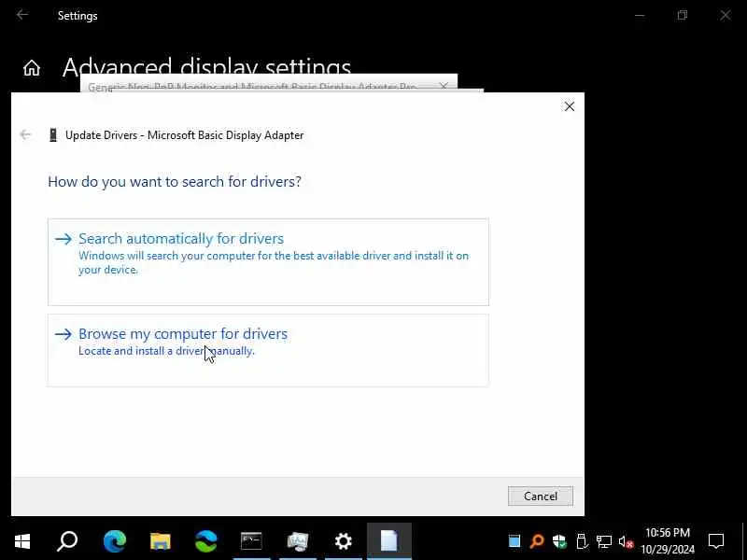This screenshot has height=560, width=747.
Task: Click the 'How do you want to search for drivers?' heading
Action: pyautogui.click(x=175, y=181)
